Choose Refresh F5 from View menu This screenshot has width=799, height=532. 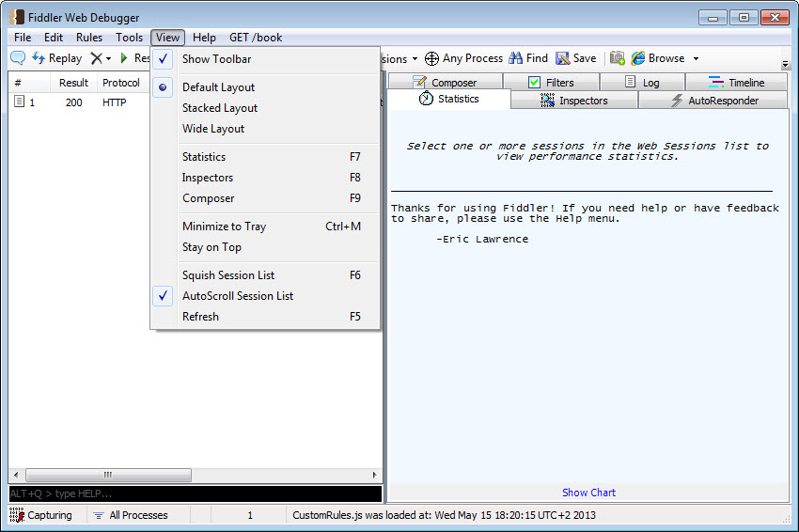[270, 317]
